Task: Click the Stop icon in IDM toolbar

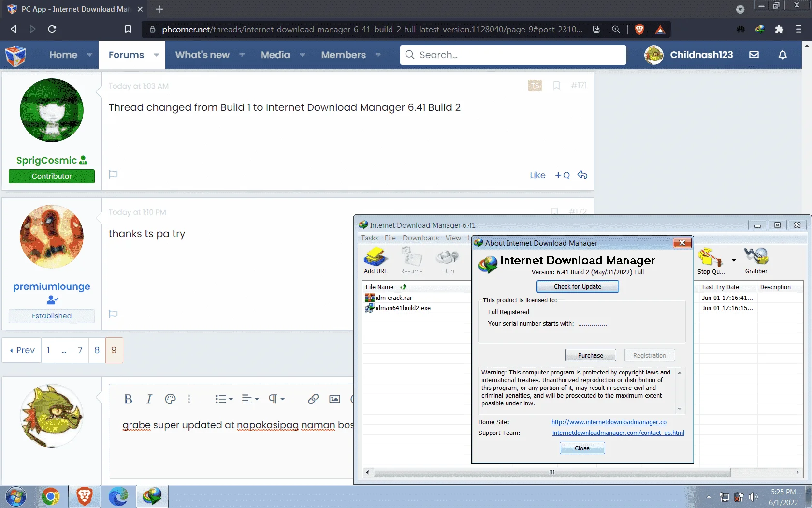Action: point(448,261)
